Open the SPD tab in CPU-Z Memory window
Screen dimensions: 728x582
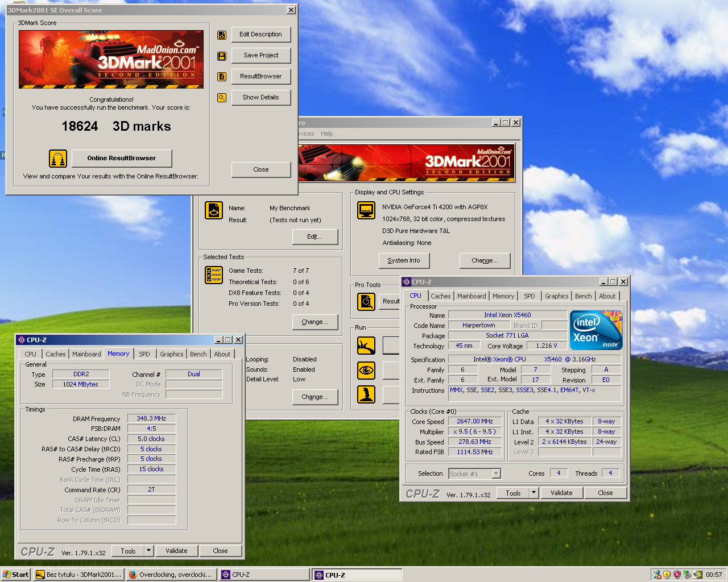pos(144,354)
